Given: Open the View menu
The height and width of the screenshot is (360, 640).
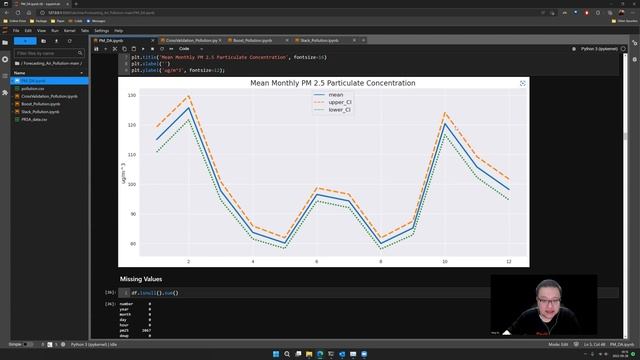Looking at the screenshot, I should [41, 31].
